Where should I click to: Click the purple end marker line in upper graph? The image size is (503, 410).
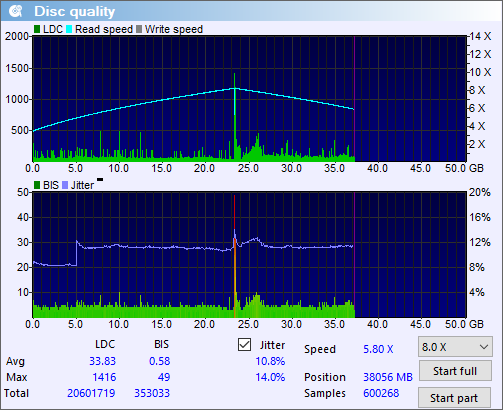(x=354, y=98)
